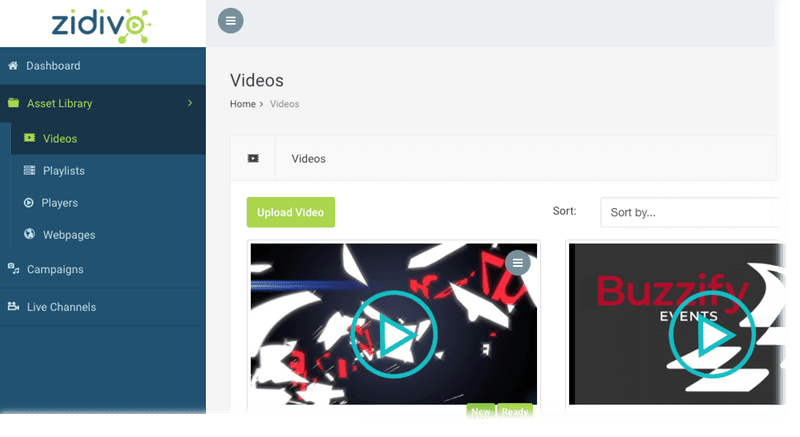The width and height of the screenshot is (800, 437).
Task: Click the Zidivo logo
Action: pyautogui.click(x=102, y=23)
